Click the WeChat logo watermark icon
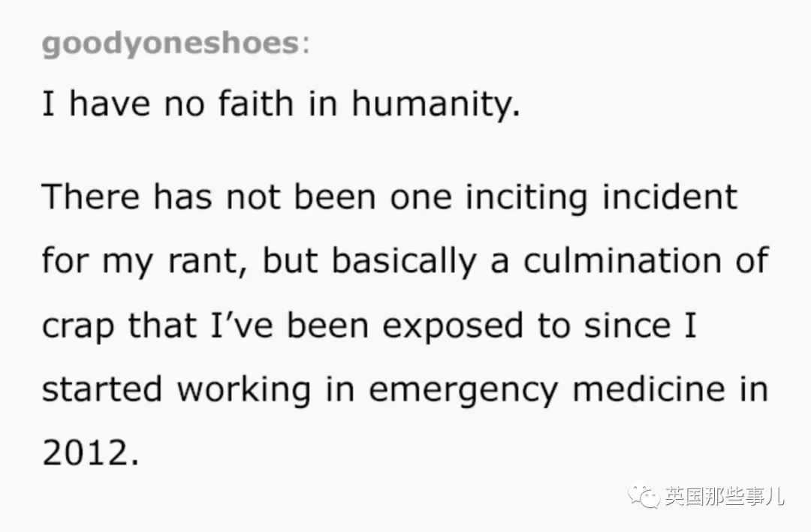 click(x=645, y=496)
